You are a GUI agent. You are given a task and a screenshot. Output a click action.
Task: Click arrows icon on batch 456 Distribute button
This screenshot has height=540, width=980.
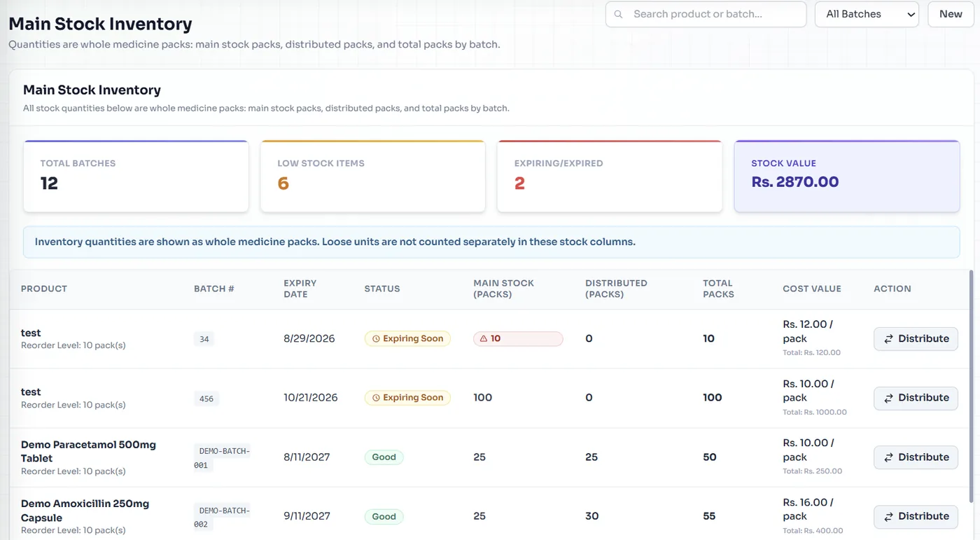tap(888, 398)
